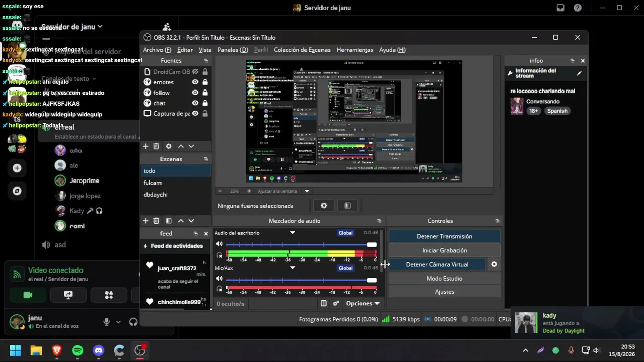
Task: Close the infoo dock panel
Action: pyautogui.click(x=583, y=61)
